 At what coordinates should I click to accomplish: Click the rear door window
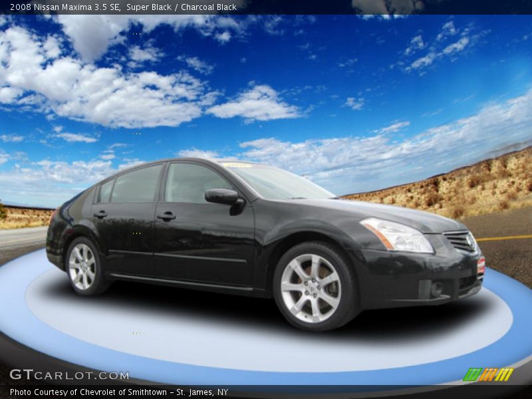click(136, 184)
